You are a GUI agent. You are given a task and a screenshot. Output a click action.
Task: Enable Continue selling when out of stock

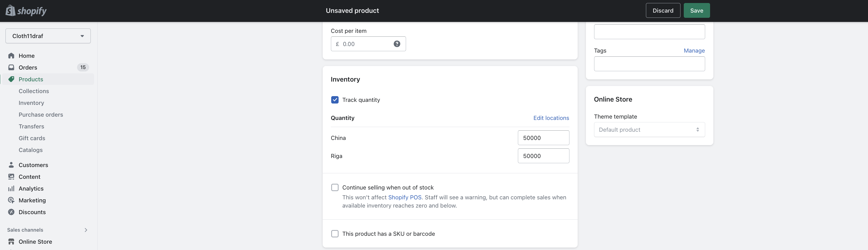(334, 187)
